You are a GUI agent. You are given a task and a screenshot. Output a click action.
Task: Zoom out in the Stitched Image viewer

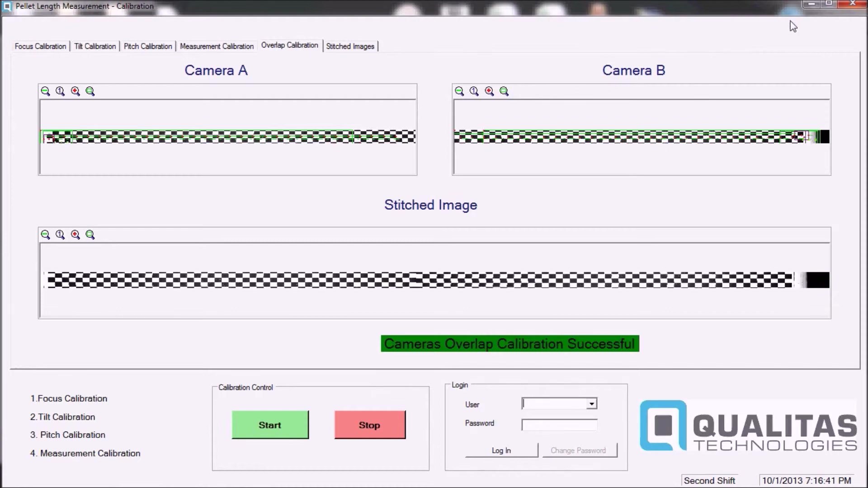[x=45, y=235]
